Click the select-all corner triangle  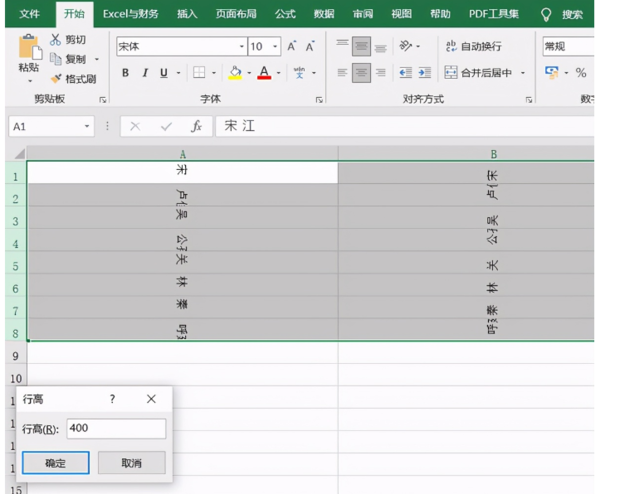click(x=19, y=153)
